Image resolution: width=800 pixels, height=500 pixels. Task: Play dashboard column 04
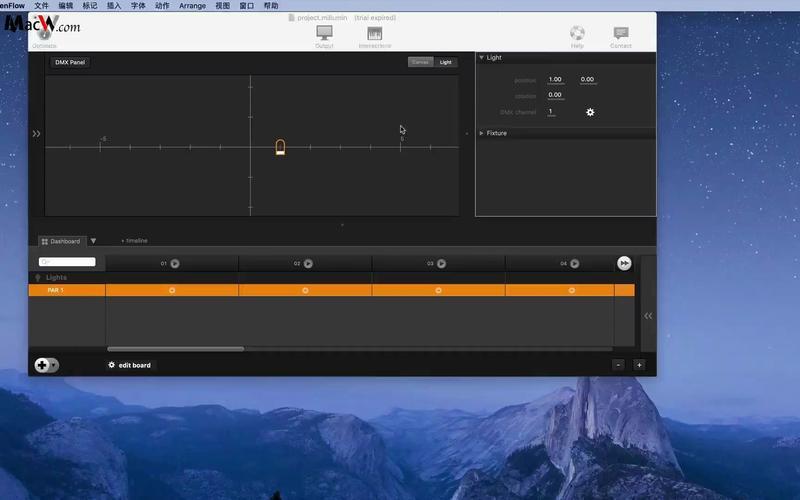click(x=574, y=263)
